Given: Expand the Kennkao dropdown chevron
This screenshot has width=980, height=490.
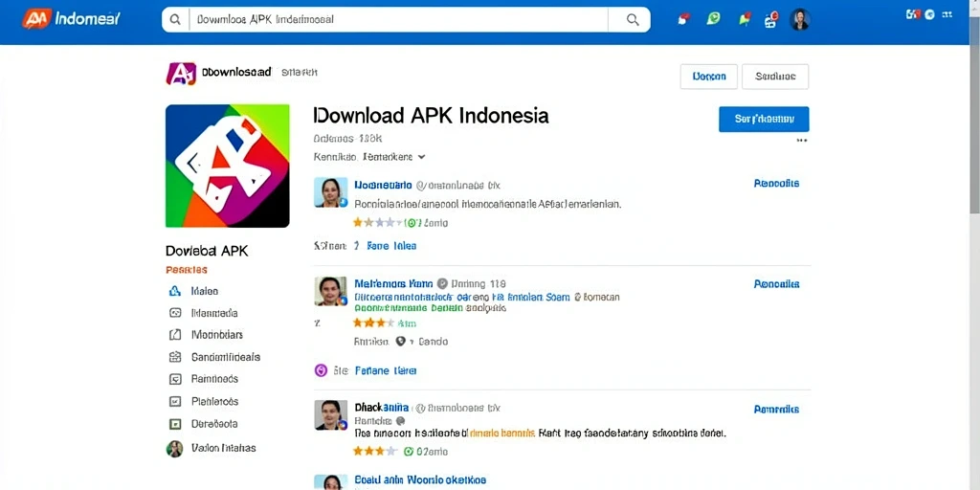Looking at the screenshot, I should 421,157.
